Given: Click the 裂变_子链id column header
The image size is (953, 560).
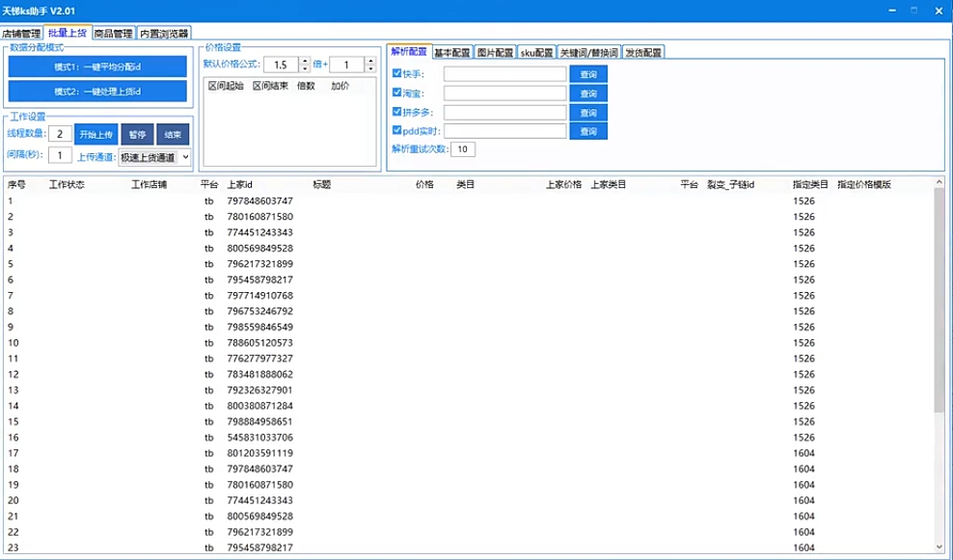Looking at the screenshot, I should (x=730, y=185).
